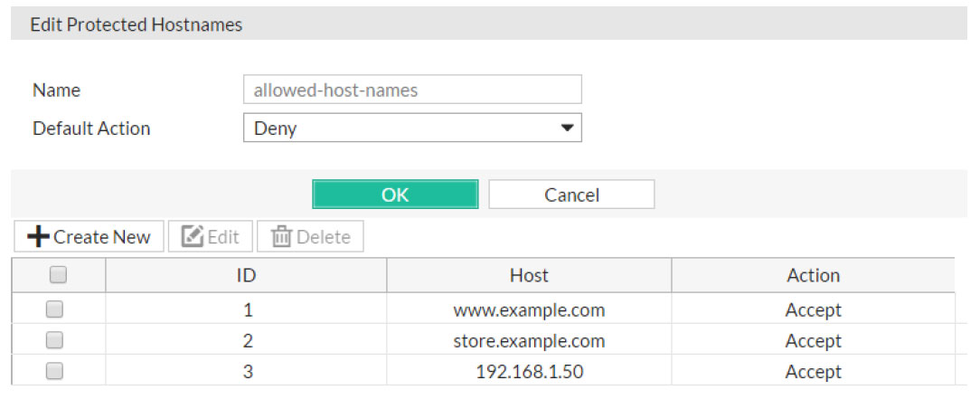Open the Default Action dropdown showing Deny
Image resolution: width=980 pixels, height=409 pixels.
411,128
